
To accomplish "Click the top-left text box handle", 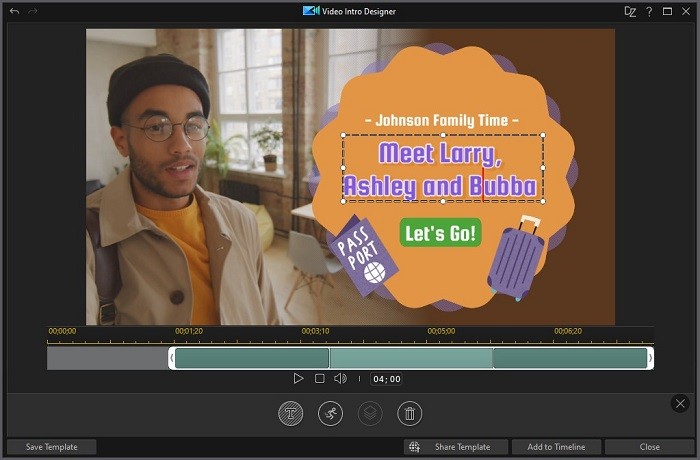I will click(x=343, y=135).
